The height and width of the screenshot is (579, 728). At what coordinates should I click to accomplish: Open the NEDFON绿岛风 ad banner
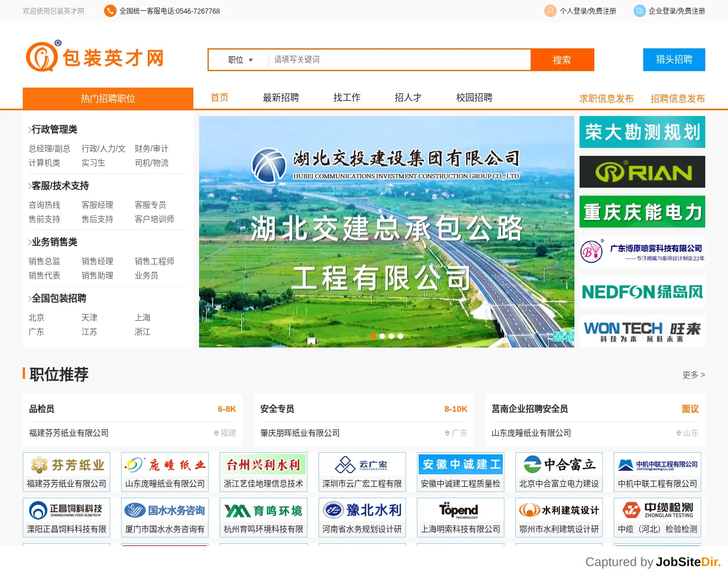[642, 291]
